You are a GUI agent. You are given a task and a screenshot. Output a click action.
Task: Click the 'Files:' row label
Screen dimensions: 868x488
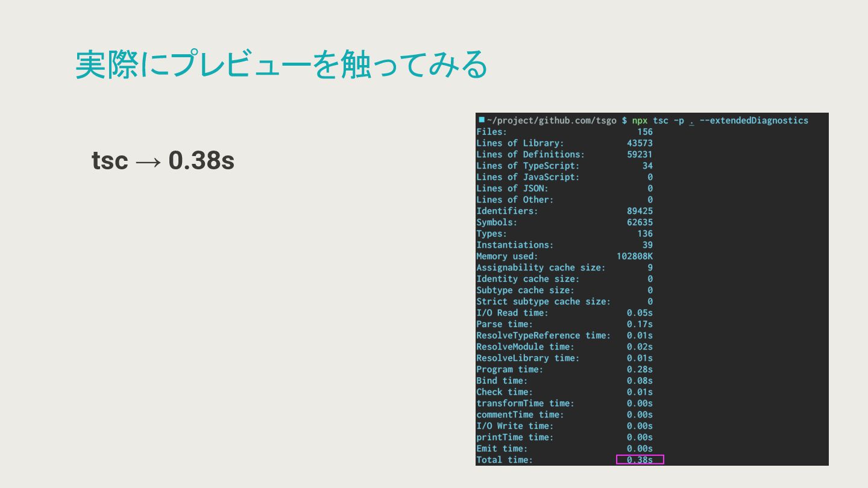click(492, 132)
